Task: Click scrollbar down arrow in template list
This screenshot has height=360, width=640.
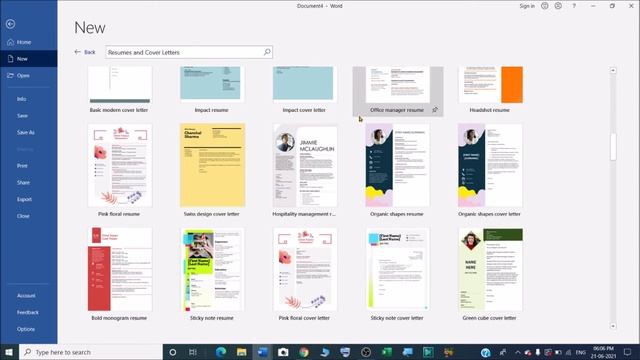Action: (613, 326)
